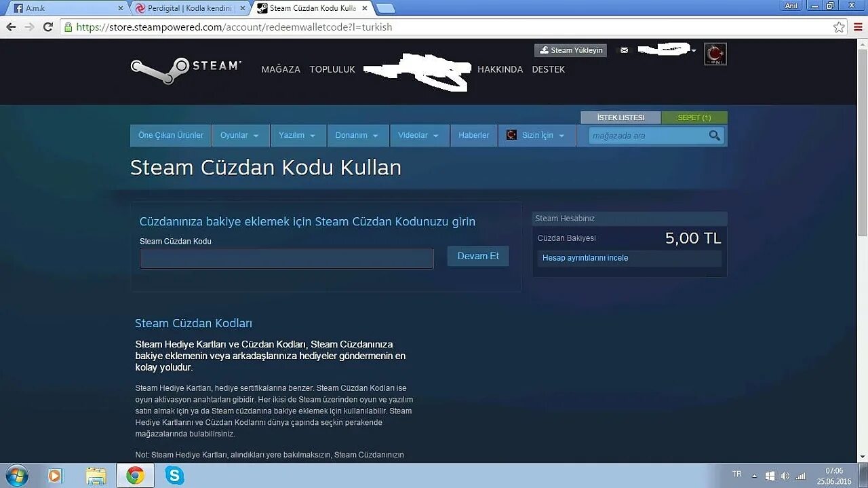Open Haberler news tab
868x488 pixels.
pos(473,135)
